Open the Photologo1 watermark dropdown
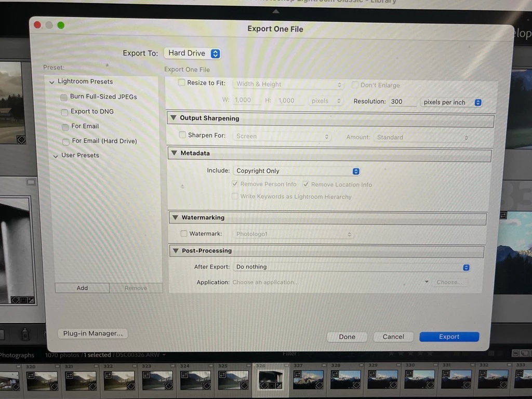532x399 pixels. (x=293, y=234)
